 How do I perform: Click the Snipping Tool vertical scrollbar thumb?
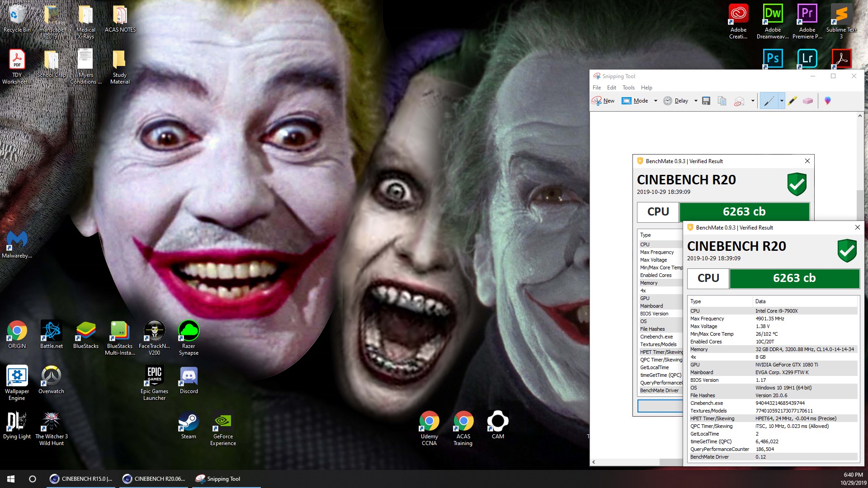860,206
